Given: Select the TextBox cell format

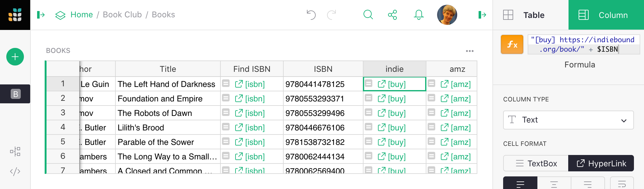Looking at the screenshot, I should (x=536, y=163).
